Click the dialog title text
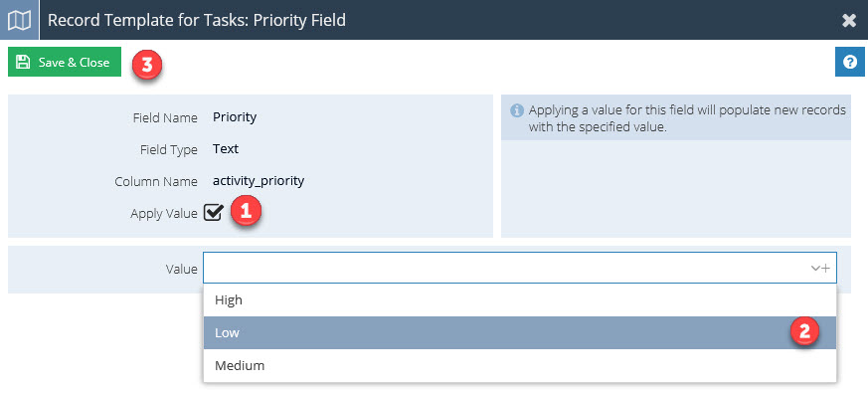868x393 pixels. [197, 21]
